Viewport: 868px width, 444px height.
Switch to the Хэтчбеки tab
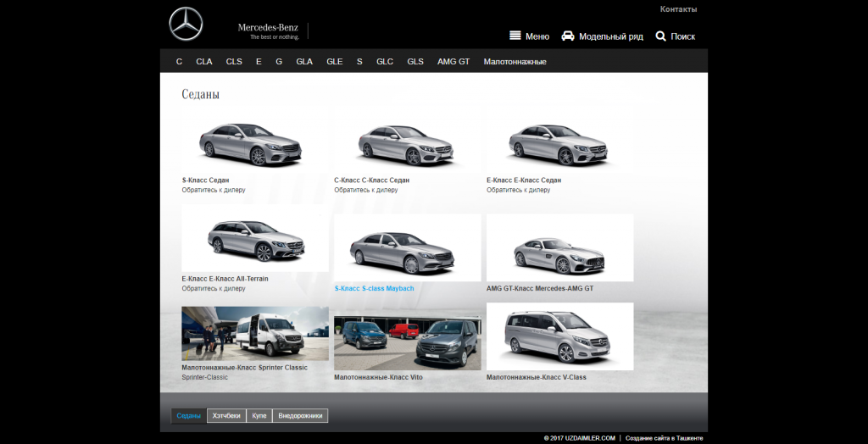(226, 416)
